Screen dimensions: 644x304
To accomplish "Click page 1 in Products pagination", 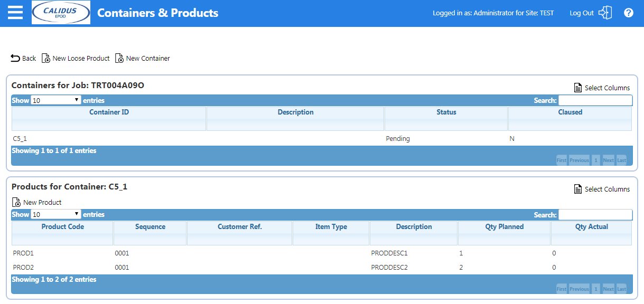I will click(x=595, y=289).
